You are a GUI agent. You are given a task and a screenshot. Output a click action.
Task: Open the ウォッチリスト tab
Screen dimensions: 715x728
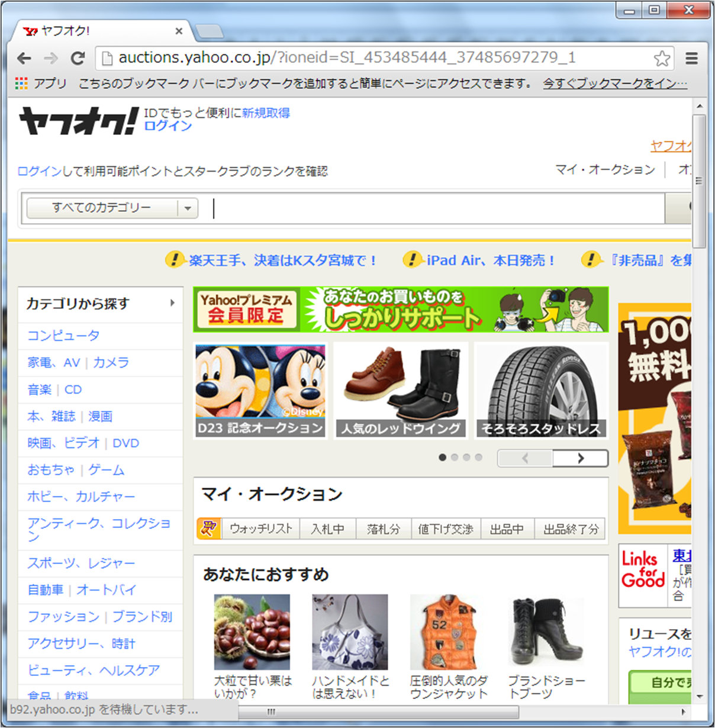261,529
